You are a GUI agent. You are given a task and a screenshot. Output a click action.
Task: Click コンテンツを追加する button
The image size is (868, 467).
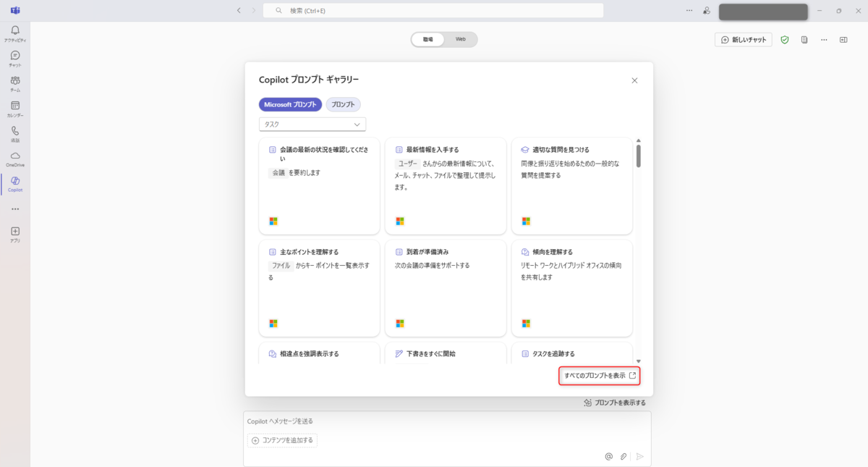click(x=282, y=440)
